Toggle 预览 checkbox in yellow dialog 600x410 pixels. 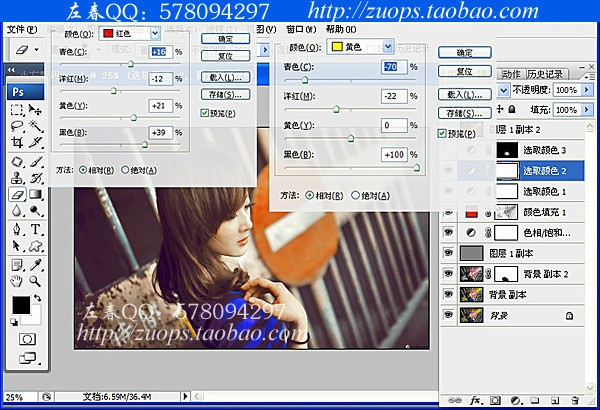(442, 134)
